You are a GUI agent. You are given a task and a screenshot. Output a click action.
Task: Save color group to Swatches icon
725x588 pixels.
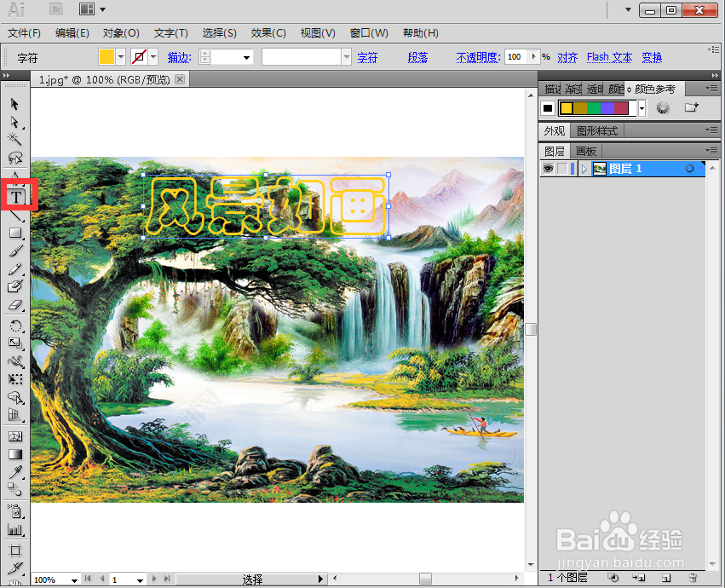691,107
